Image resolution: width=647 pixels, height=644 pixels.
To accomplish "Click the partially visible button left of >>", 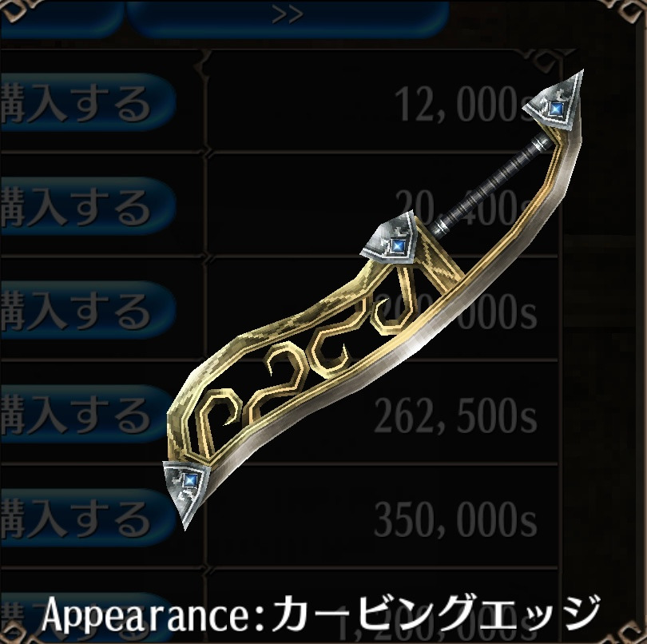I will (61, 17).
